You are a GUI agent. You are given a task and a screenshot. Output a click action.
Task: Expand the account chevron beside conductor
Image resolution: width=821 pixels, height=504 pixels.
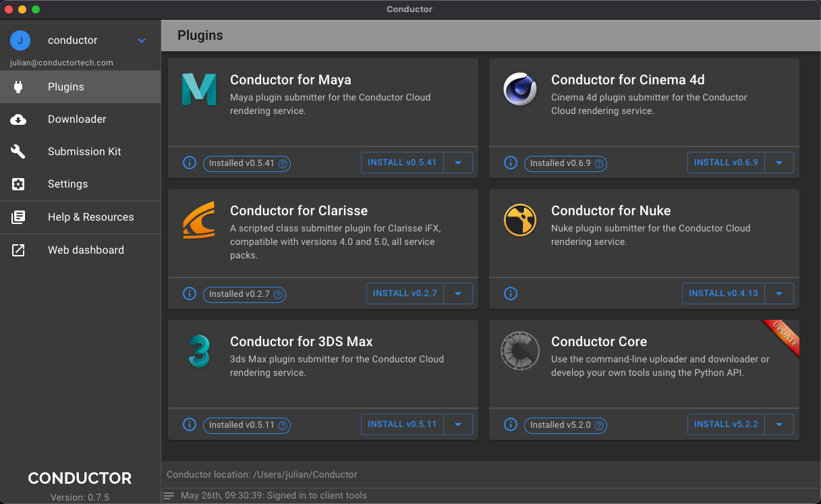[x=142, y=40]
